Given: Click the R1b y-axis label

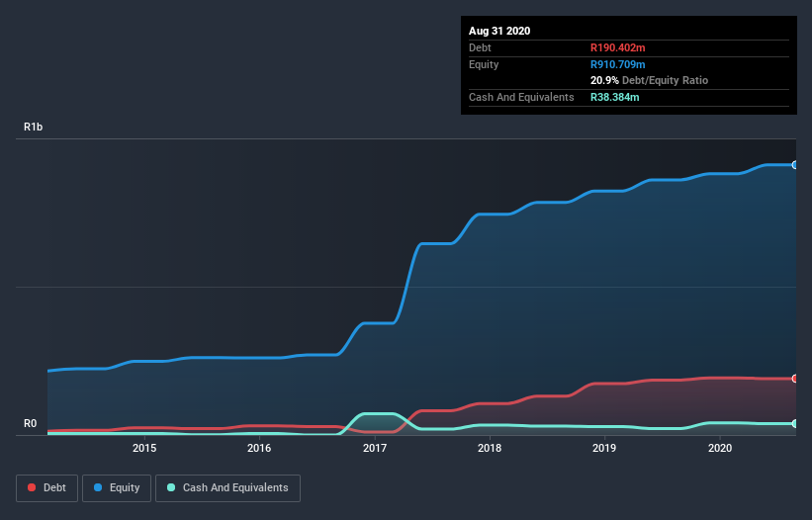Looking at the screenshot, I should (34, 127).
